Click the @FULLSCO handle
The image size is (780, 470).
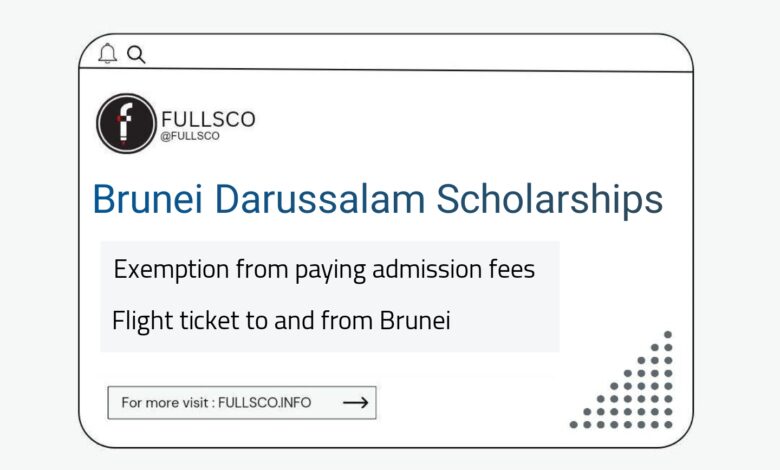(x=190, y=136)
